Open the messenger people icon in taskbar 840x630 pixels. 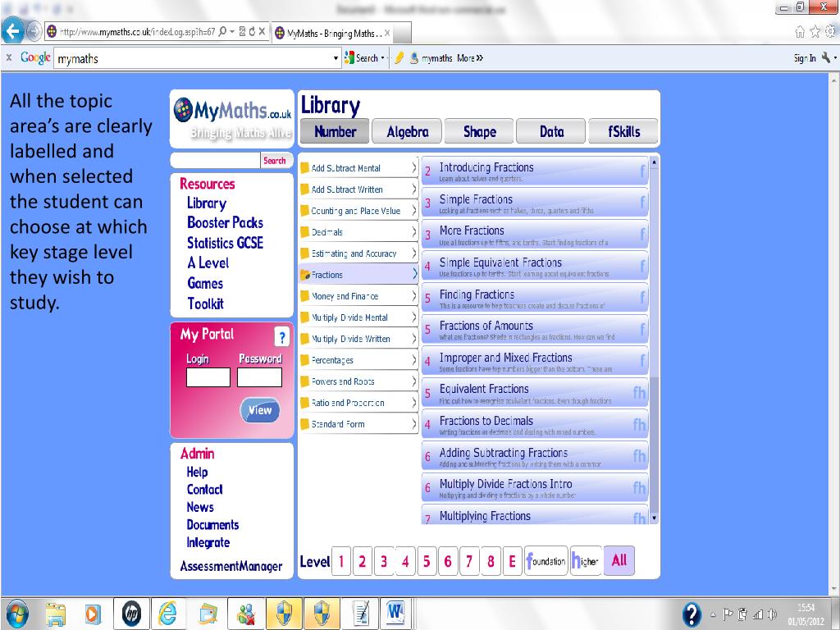coord(245,614)
